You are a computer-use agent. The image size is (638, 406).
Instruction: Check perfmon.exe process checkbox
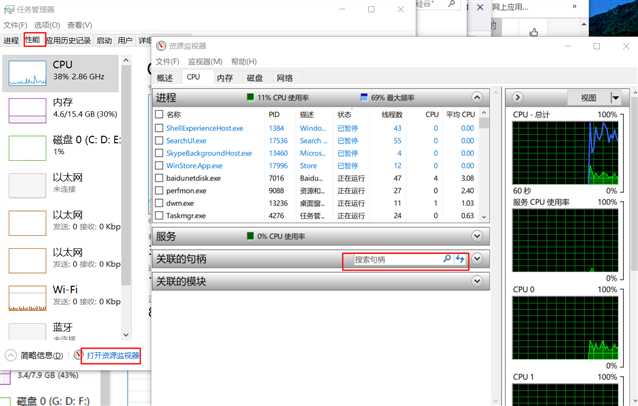(x=159, y=190)
